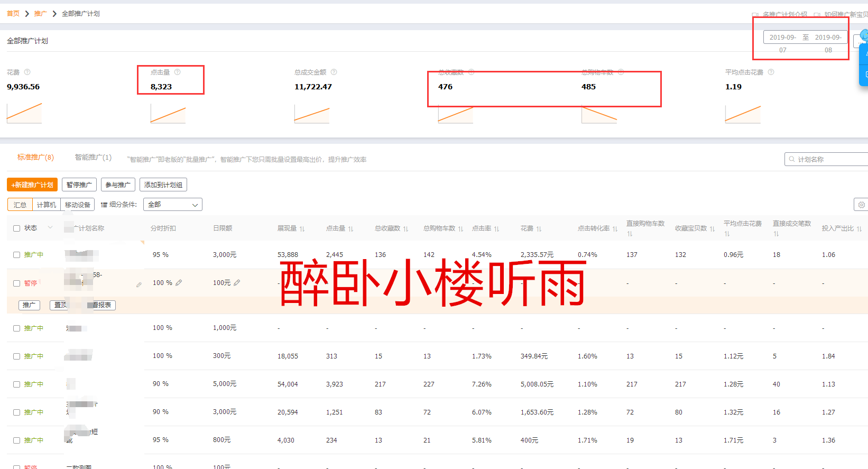This screenshot has width=868, height=469.
Task: Go to 首页 breadcrumb link
Action: (13, 14)
